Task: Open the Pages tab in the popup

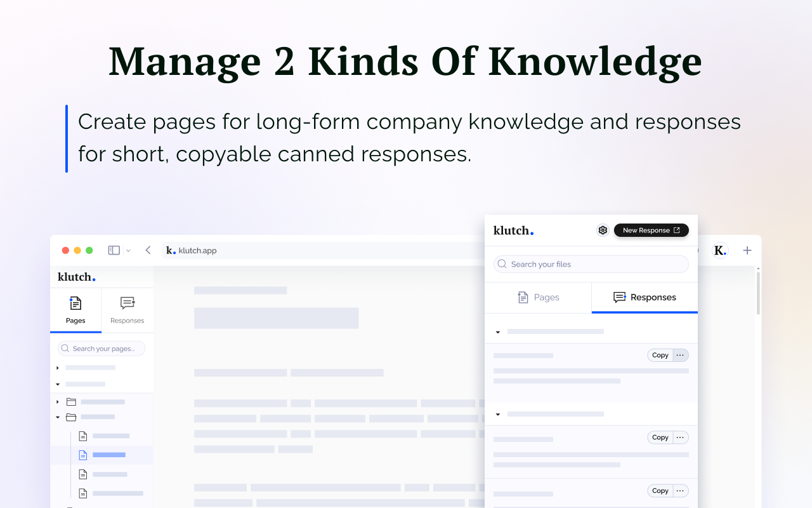Action: point(538,297)
